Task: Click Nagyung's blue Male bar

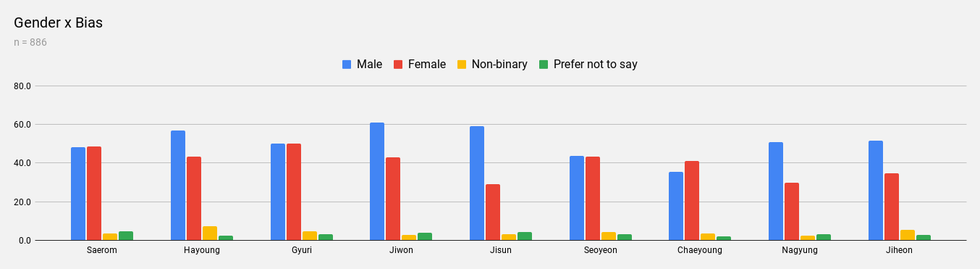Action: pos(776,191)
